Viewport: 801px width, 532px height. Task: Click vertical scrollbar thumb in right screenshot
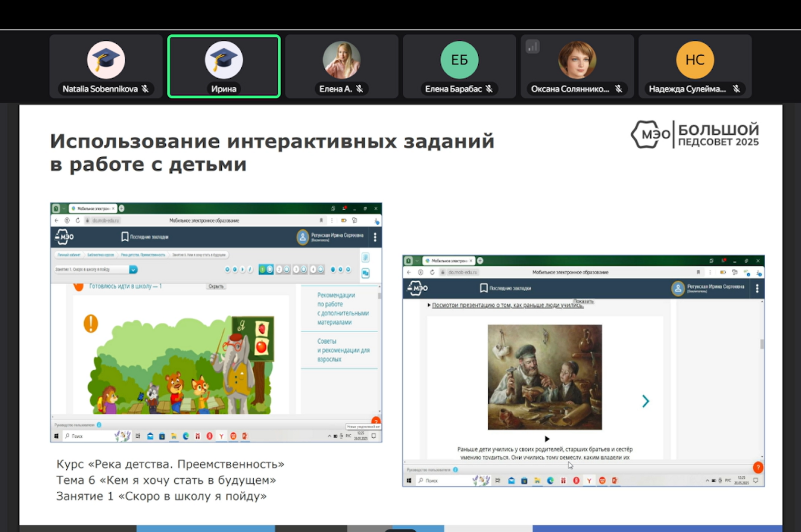point(762,344)
